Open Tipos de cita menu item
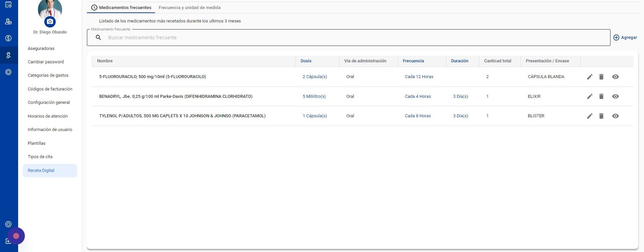The height and width of the screenshot is (252, 644). point(40,157)
